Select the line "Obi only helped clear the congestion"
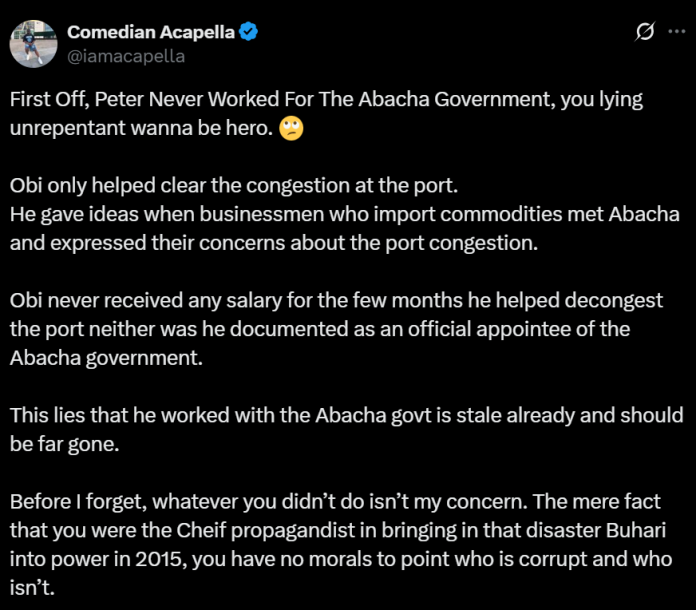The image size is (696, 610). tap(234, 186)
